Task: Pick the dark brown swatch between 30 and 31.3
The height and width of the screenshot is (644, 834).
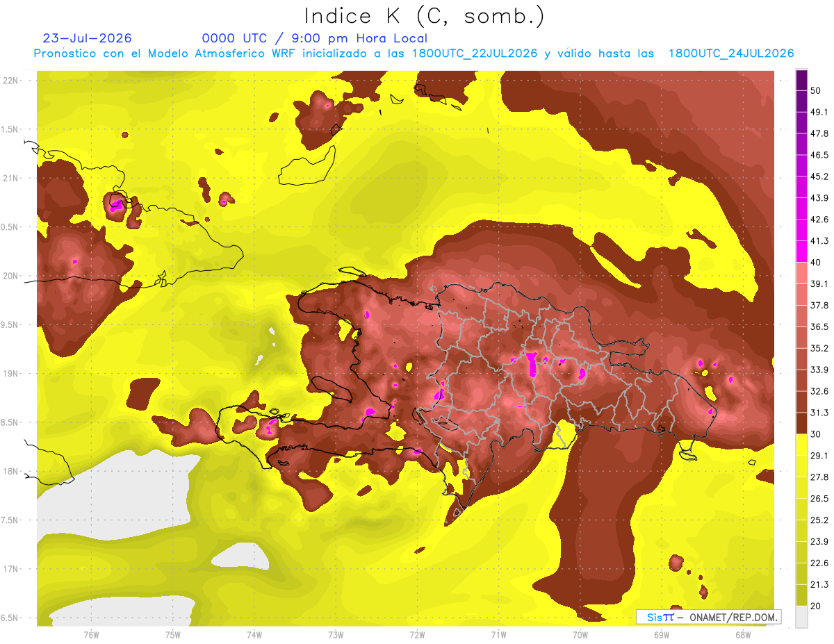Action: [801, 424]
